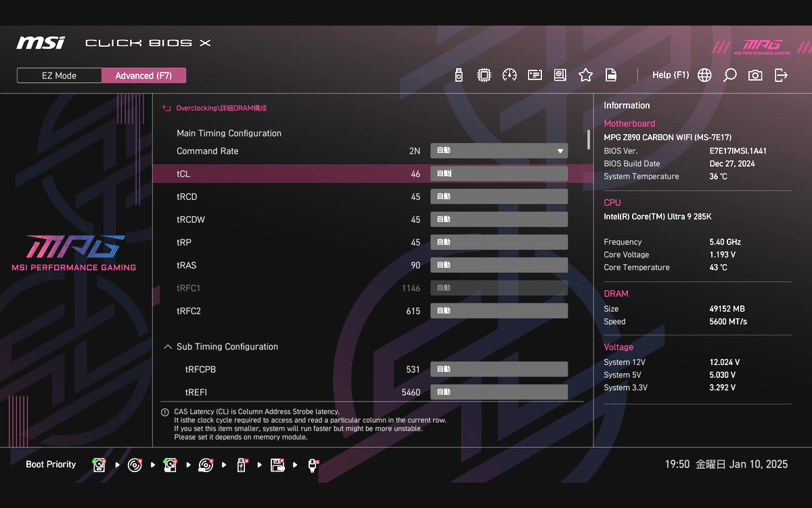Image resolution: width=812 pixels, height=508 pixels.
Task: Click the 1146 tRFC1 current value
Action: click(411, 288)
